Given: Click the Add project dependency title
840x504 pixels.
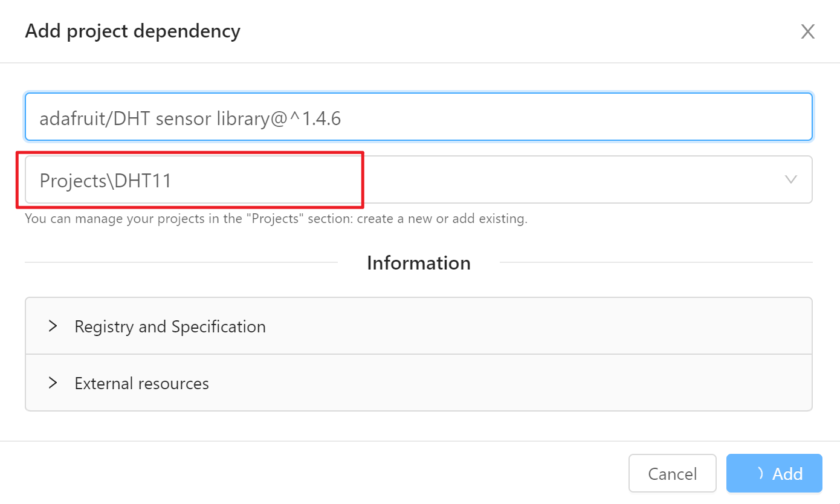Looking at the screenshot, I should click(132, 31).
